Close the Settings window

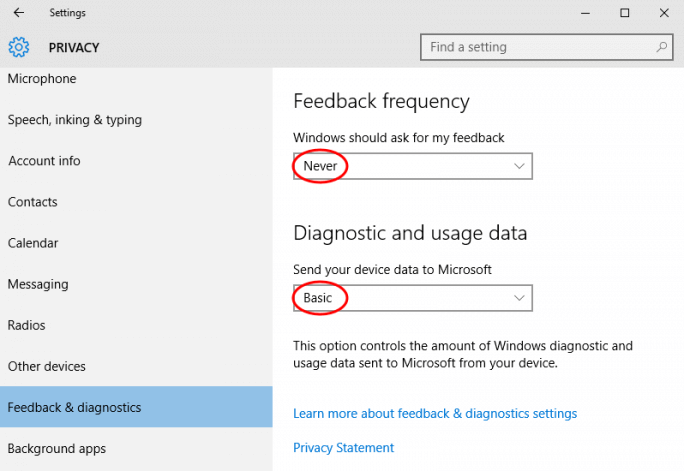(x=664, y=13)
